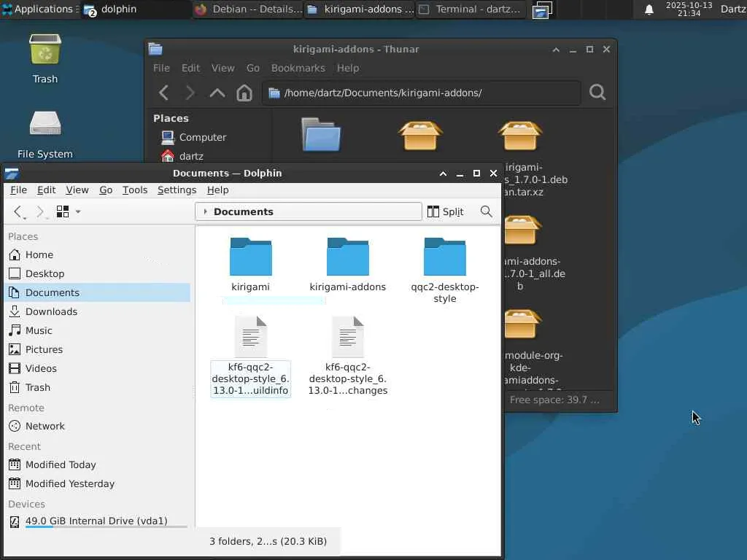Show files Modified Yesterday
The width and height of the screenshot is (747, 560).
point(98,484)
